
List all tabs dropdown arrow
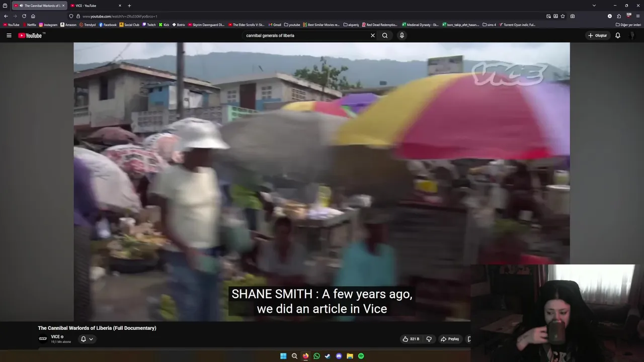pos(594,6)
